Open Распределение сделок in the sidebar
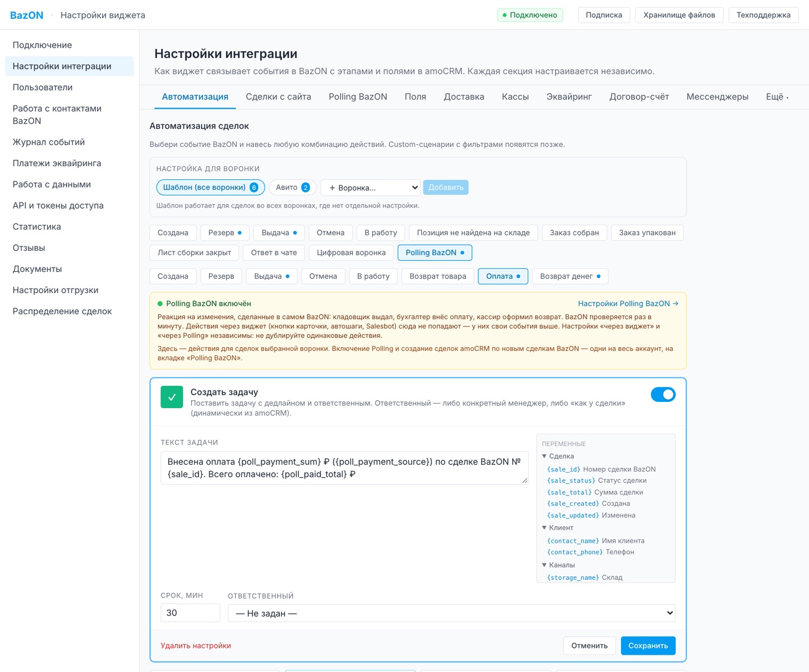The height and width of the screenshot is (672, 809). pyautogui.click(x=69, y=311)
